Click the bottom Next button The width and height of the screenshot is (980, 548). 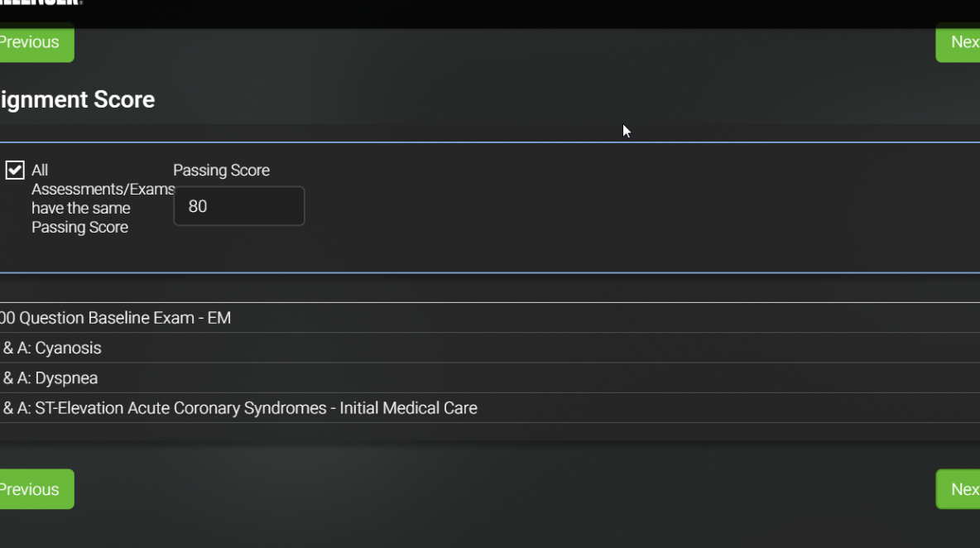tap(958, 489)
